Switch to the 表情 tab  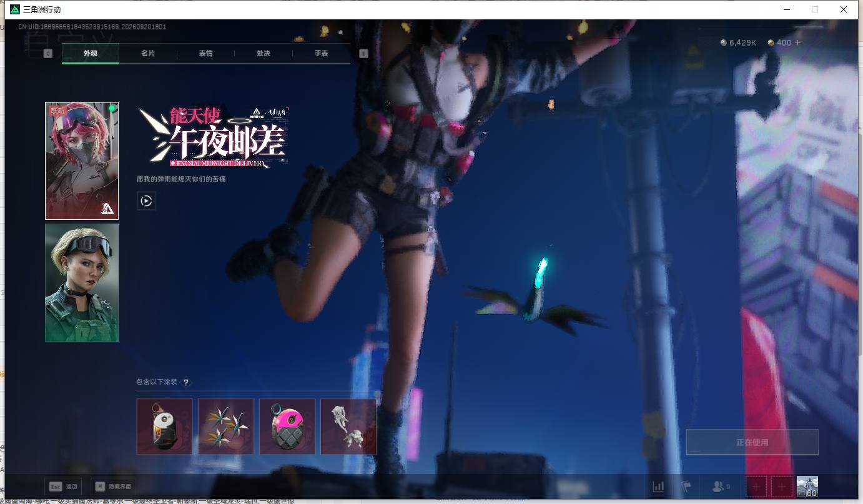point(206,54)
